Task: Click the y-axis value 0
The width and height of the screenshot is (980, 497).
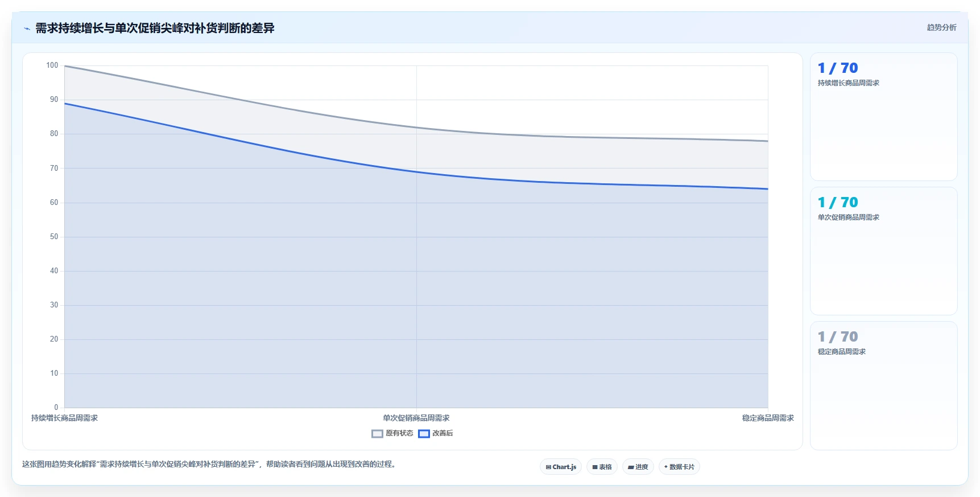Action: (x=56, y=408)
